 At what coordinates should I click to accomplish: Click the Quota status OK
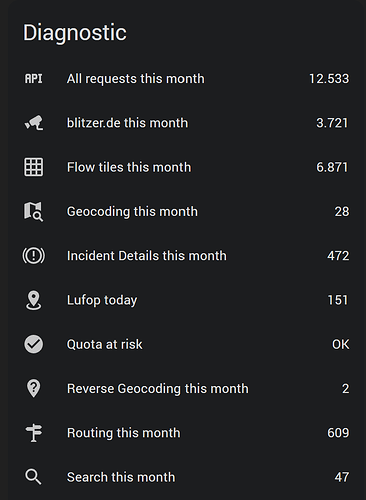341,345
